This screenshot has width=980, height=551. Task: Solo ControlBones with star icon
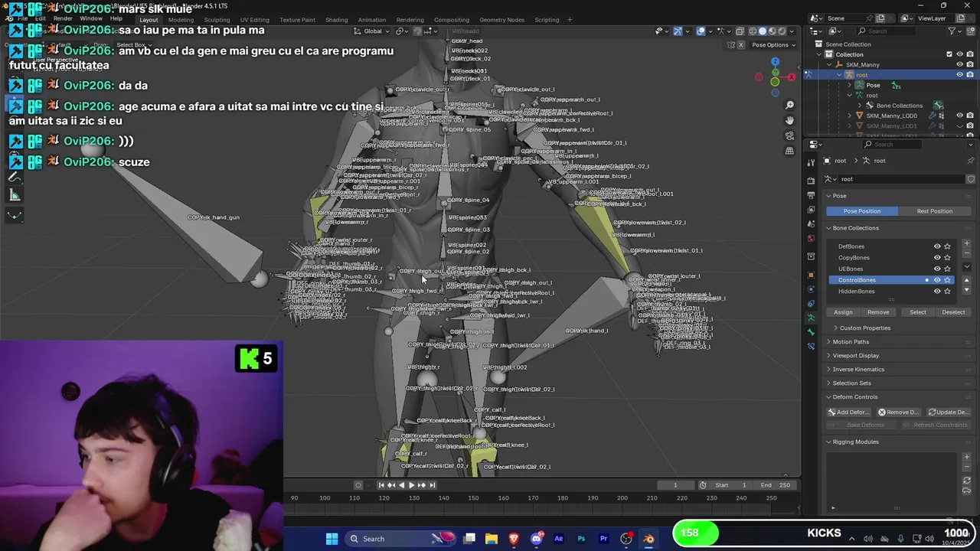click(947, 280)
